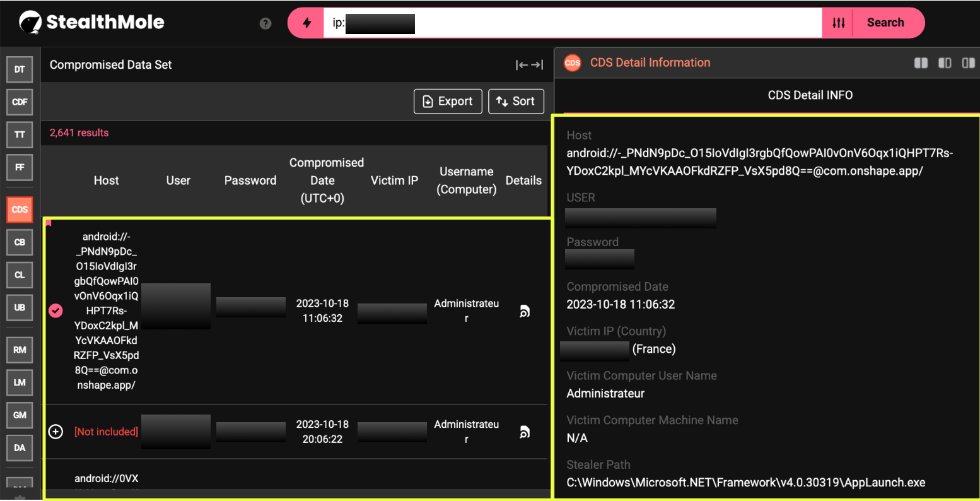Open details icon for 11:06:32 row
This screenshot has width=980, height=501.
[524, 311]
